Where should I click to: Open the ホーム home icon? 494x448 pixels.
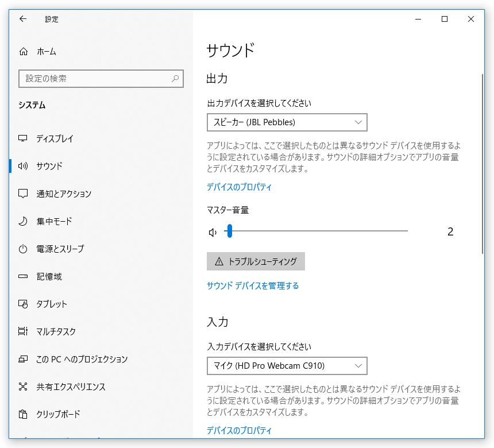(x=24, y=51)
